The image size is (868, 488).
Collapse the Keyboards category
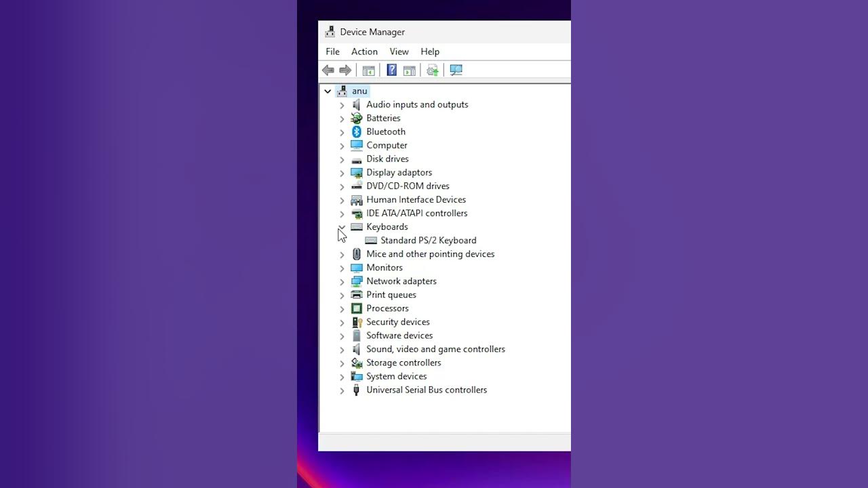(342, 227)
